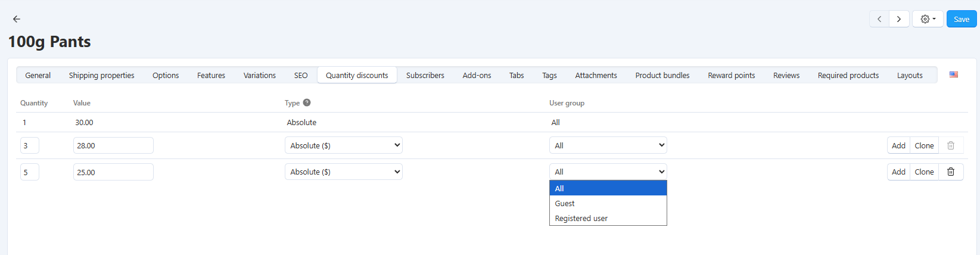The height and width of the screenshot is (255, 980).
Task: Open the Layouts tab
Action: 910,75
